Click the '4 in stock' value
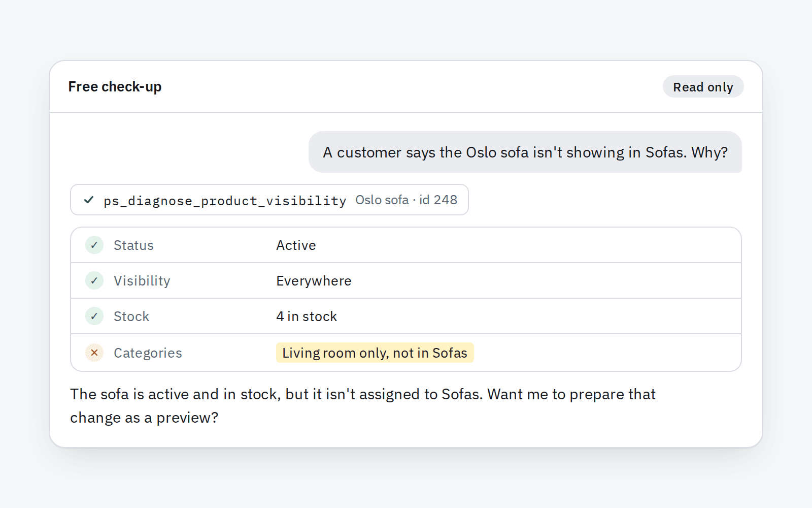This screenshot has width=812, height=508. point(307,316)
